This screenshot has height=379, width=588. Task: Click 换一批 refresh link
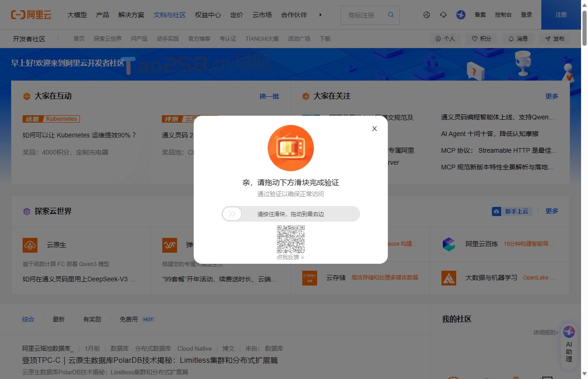point(269,96)
